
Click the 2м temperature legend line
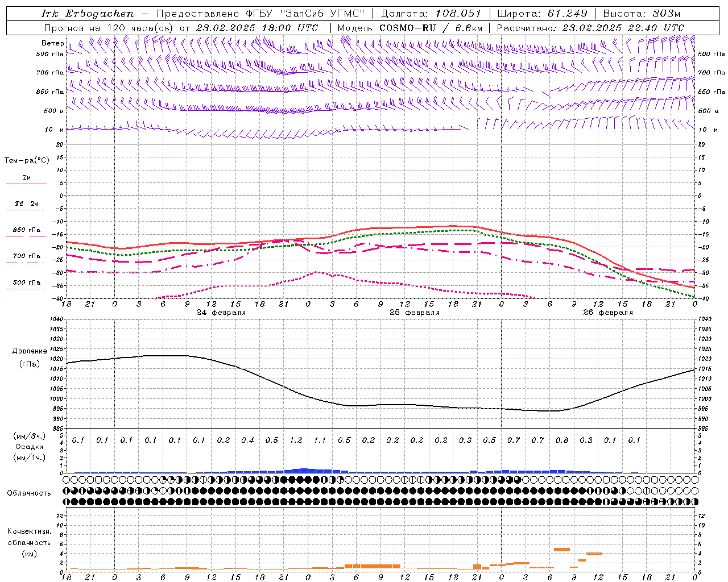(x=26, y=184)
